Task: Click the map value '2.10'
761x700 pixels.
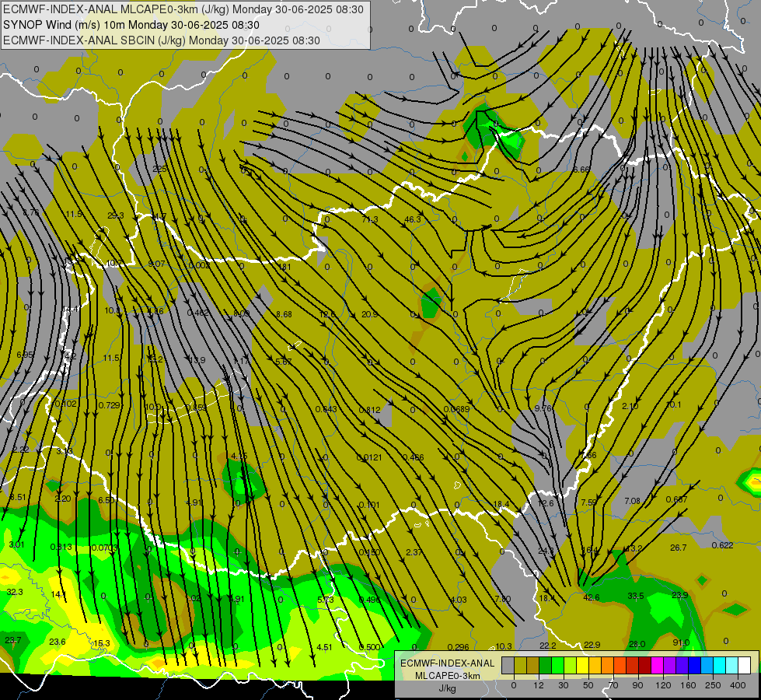Action: pos(630,406)
